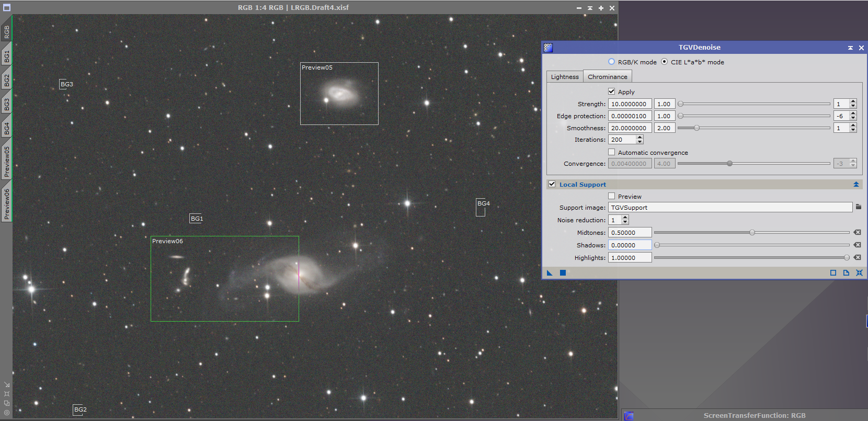Increase the Iterations spinner value
The image size is (868, 421).
click(x=639, y=138)
